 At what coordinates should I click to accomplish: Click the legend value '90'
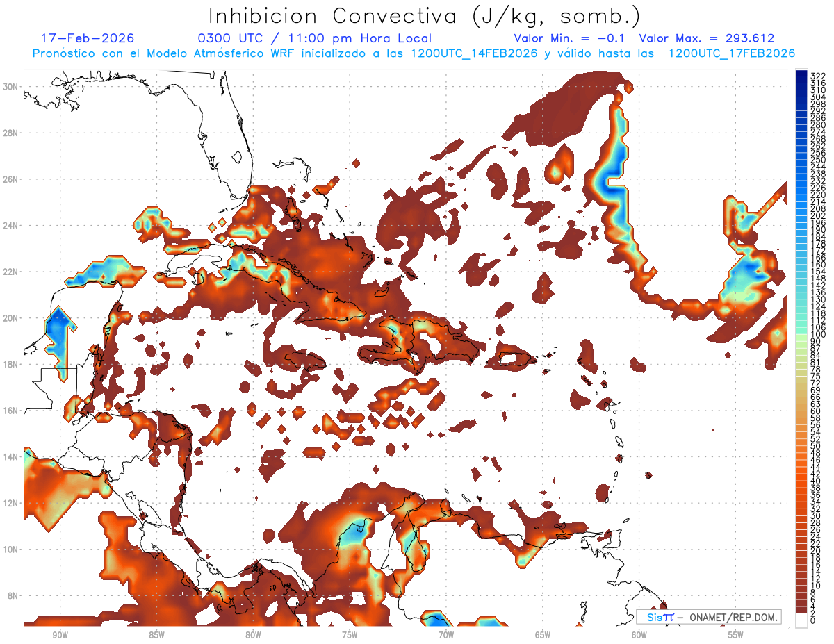point(816,341)
